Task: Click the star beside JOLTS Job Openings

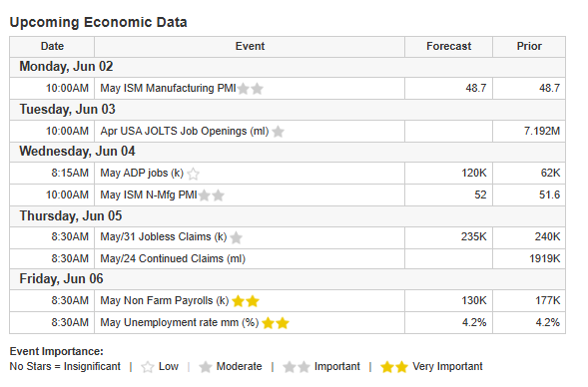Action: 278,132
